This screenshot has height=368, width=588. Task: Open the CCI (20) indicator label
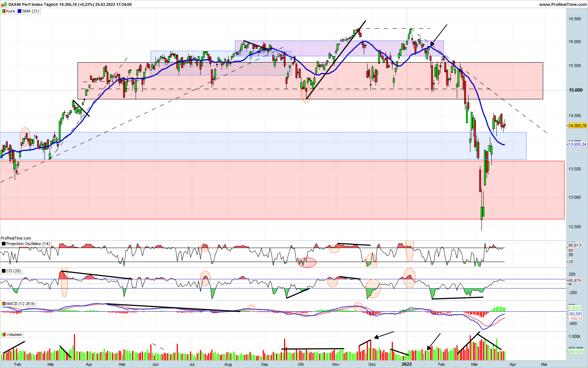tap(14, 271)
